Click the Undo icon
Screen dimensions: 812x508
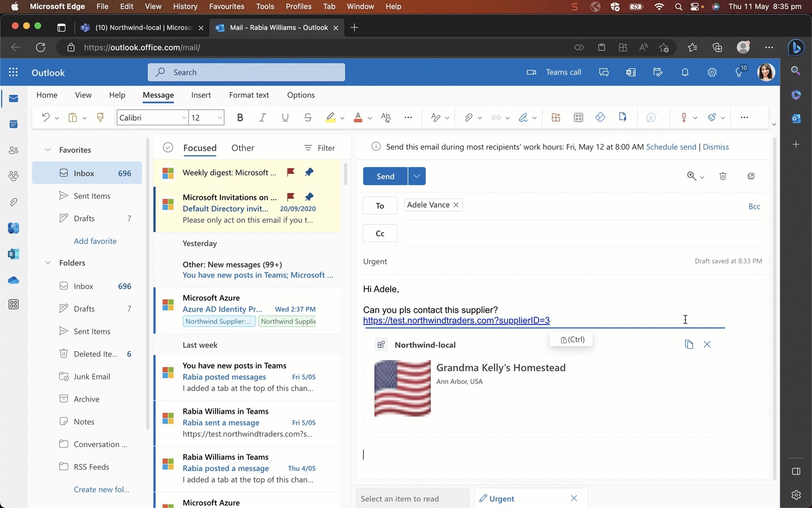click(46, 117)
